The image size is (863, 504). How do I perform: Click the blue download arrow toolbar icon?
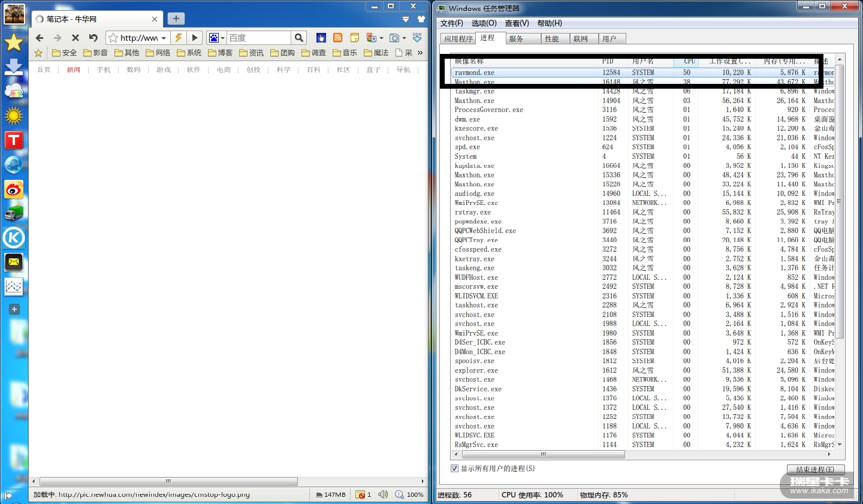tap(417, 38)
